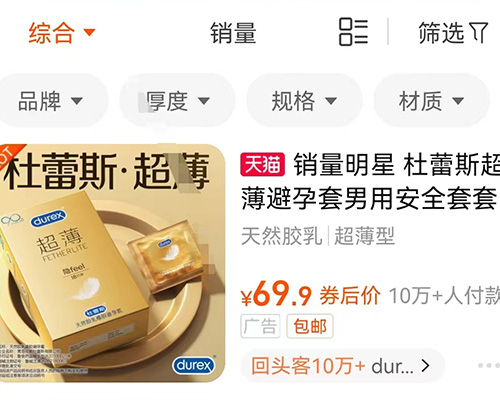Tap the 天猫 Tmall badge
Viewport: 500px width, 400px height.
(263, 164)
